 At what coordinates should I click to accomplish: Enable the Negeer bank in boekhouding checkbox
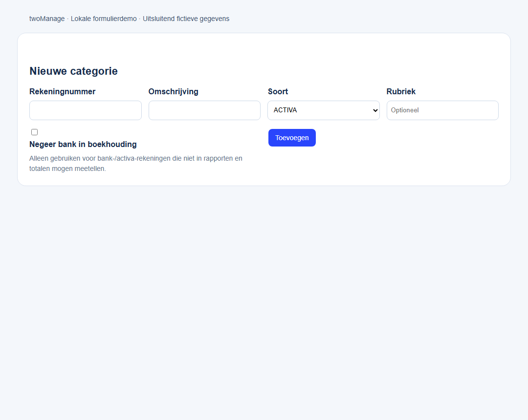34,132
